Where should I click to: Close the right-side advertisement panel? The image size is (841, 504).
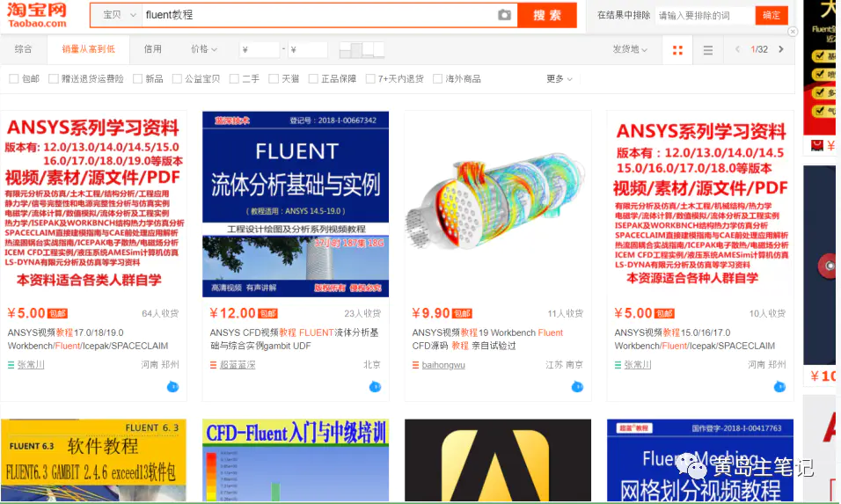pos(793,32)
